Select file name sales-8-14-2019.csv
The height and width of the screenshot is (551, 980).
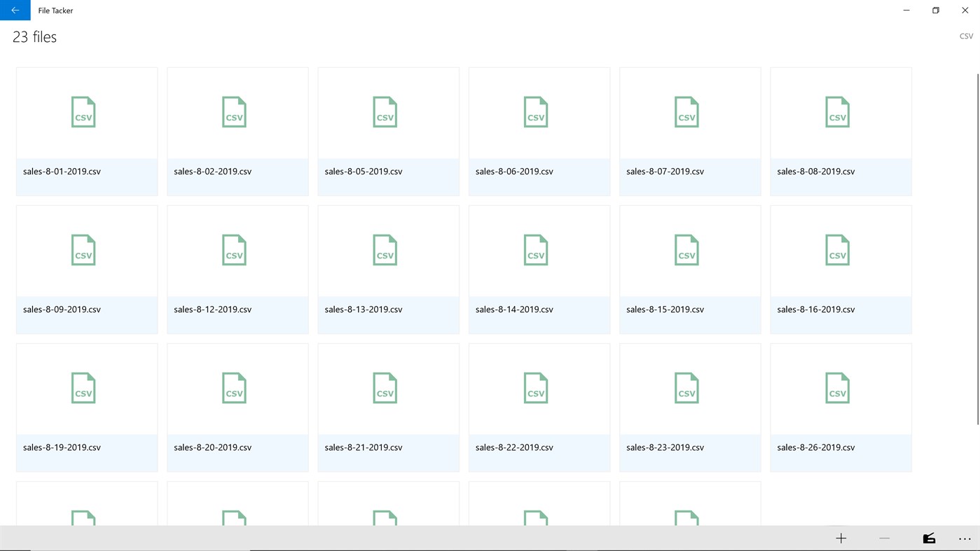[x=514, y=309]
